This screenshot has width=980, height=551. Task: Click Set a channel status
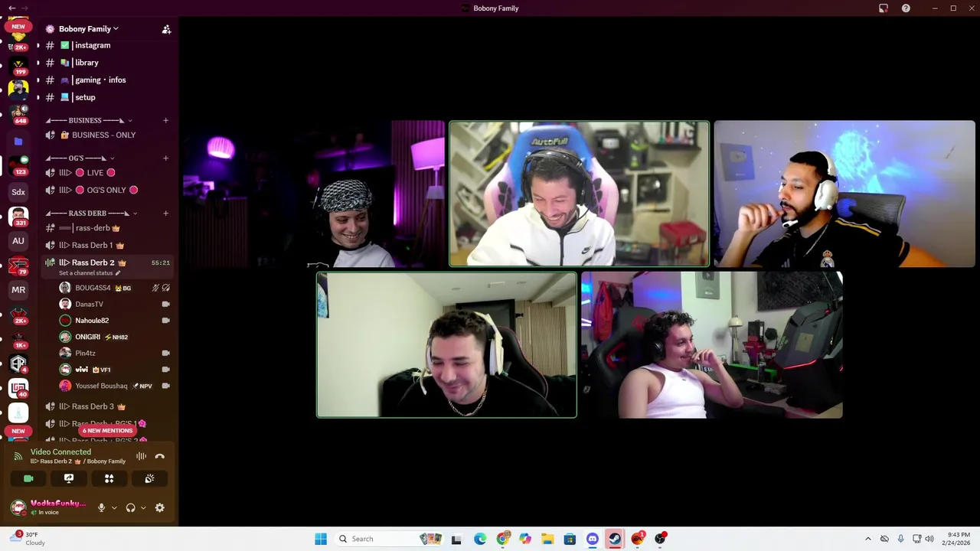click(x=90, y=273)
